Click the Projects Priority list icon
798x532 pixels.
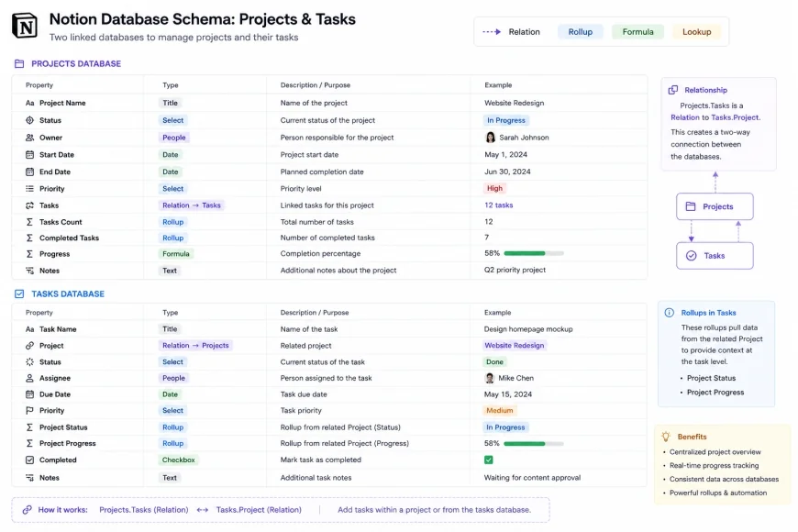29,188
